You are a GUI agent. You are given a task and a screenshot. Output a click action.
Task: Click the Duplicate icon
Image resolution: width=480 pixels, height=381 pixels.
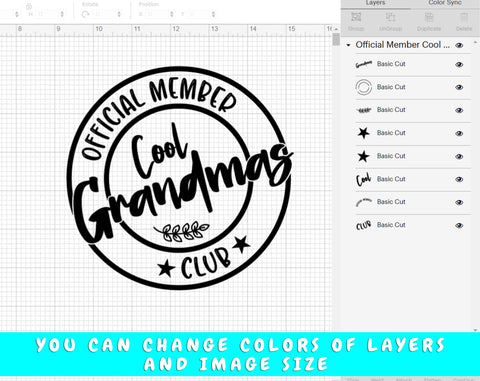[x=429, y=17]
